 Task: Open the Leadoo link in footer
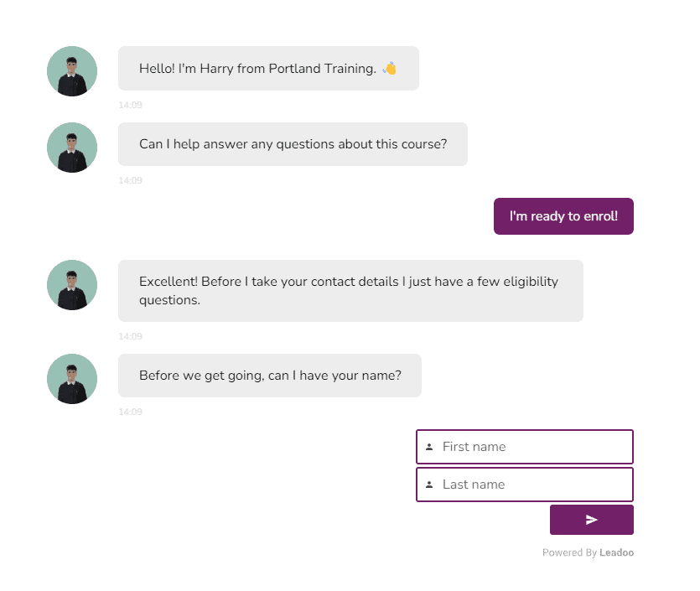[616, 553]
